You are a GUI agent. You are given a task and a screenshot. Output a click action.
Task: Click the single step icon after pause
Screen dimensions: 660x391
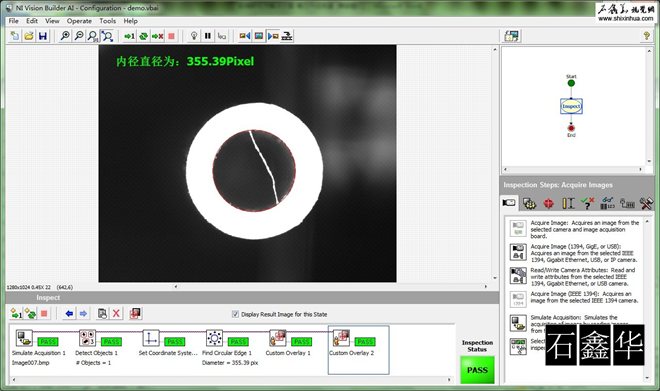coord(222,36)
